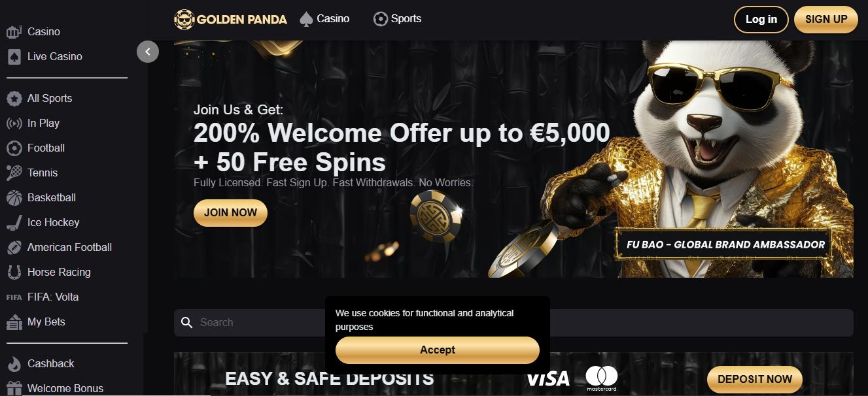
Task: Click the Basketball icon in sidebar
Action: pos(14,198)
